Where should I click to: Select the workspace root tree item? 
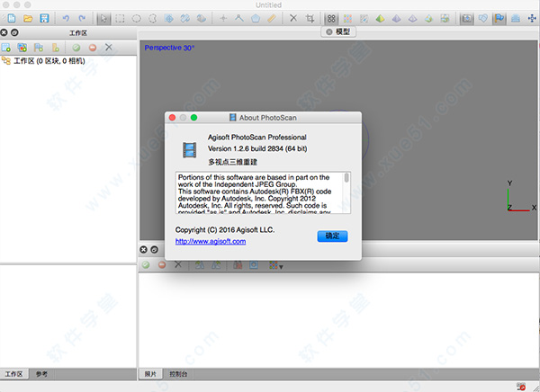(43, 61)
